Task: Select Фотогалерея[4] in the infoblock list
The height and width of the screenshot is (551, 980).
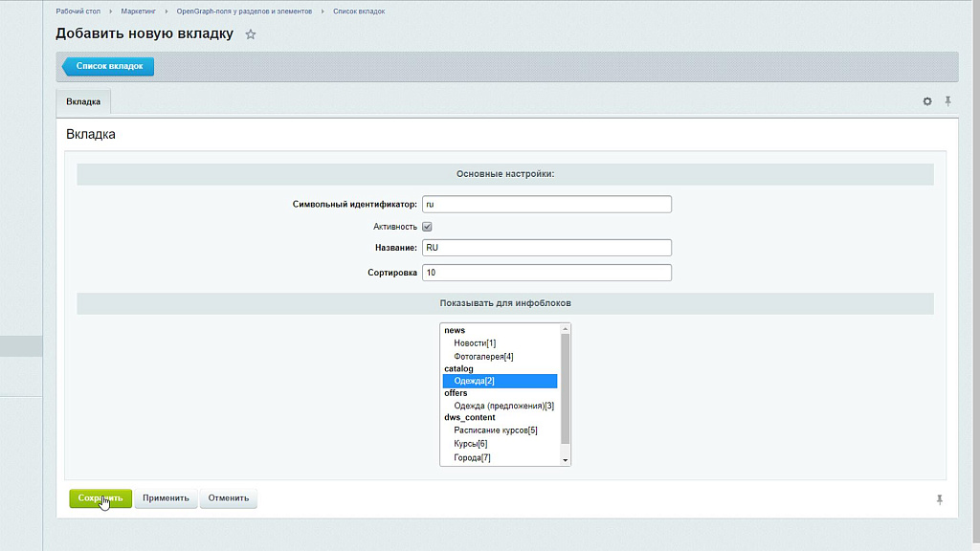Action: 483,357
